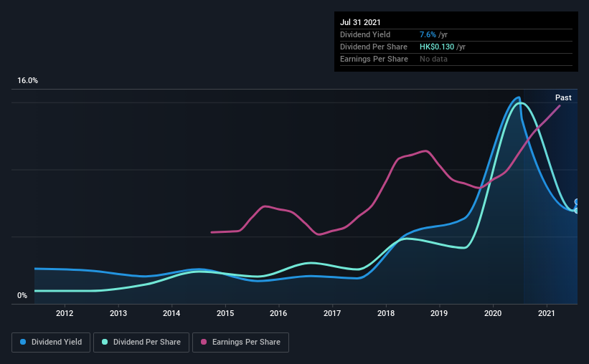
Task: Toggle the Earnings Per Share legend button
Action: pos(240,343)
